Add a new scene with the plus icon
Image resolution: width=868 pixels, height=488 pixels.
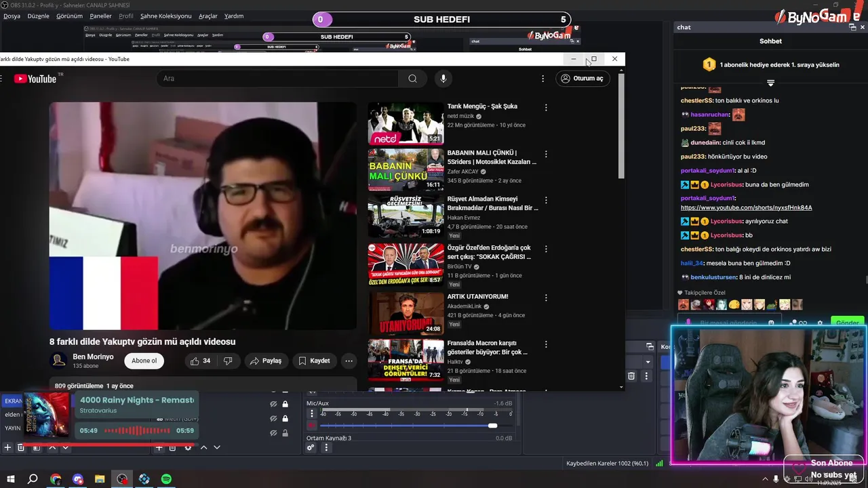point(7,447)
